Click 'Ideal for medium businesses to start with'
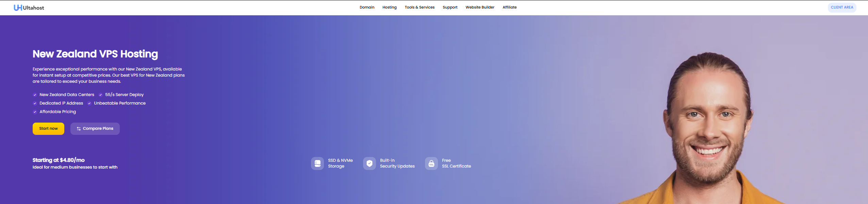This screenshot has width=868, height=204. click(75, 167)
